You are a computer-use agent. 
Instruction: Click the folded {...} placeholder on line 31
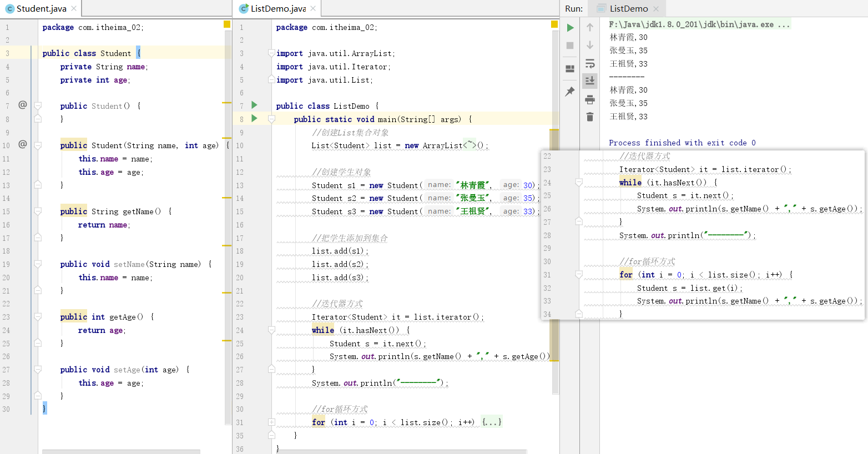pos(492,422)
